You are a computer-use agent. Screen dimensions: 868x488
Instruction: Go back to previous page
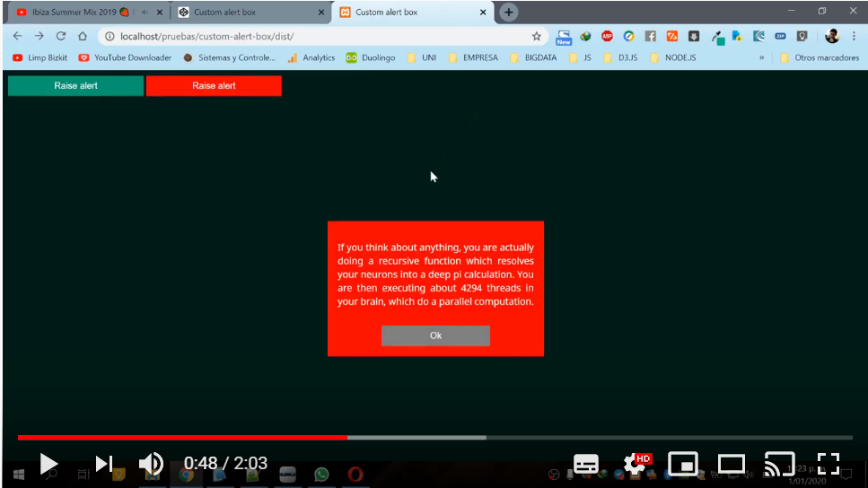(x=18, y=36)
